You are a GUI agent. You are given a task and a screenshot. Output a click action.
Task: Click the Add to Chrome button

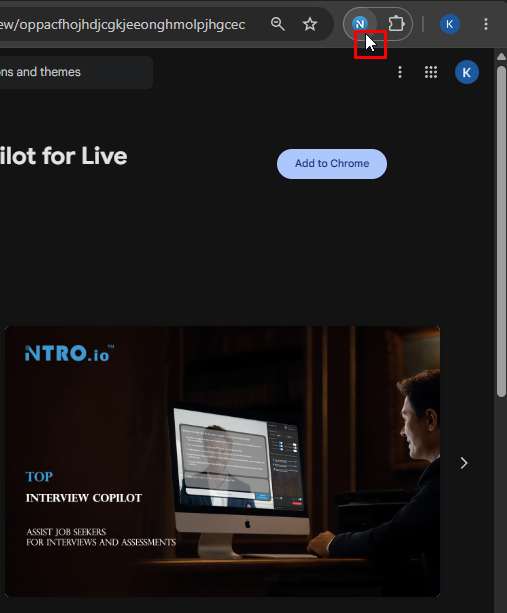pos(332,164)
